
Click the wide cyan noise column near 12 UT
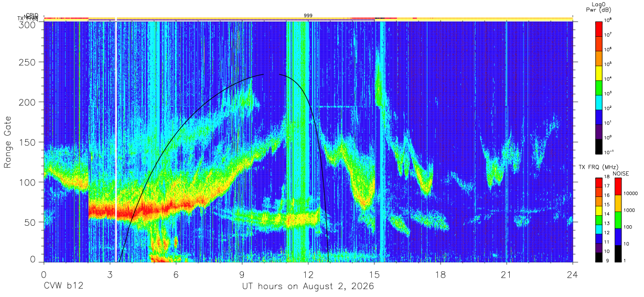point(298,141)
